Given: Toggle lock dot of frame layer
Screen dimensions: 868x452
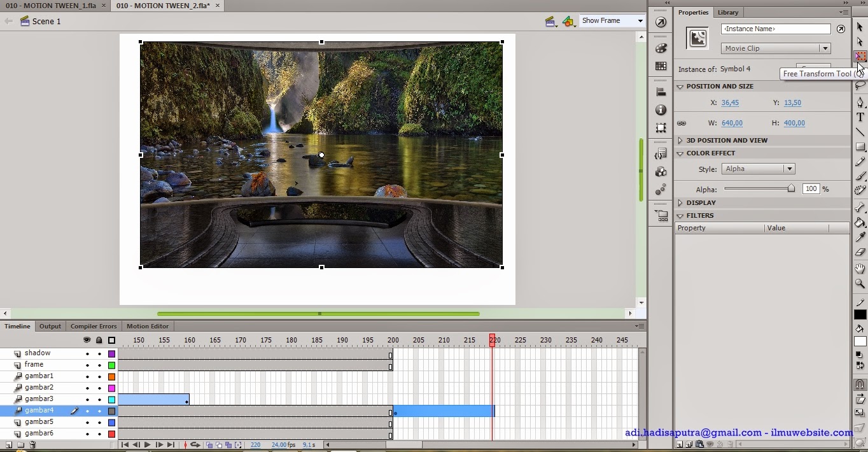Looking at the screenshot, I should [99, 365].
